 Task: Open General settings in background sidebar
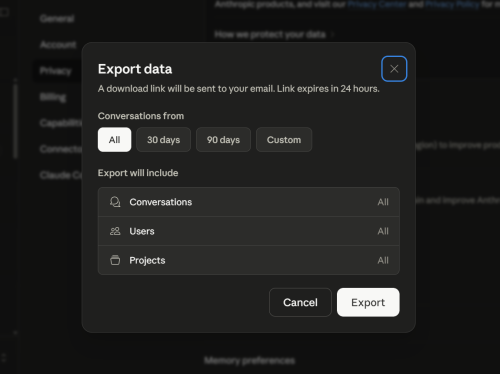[x=57, y=19]
